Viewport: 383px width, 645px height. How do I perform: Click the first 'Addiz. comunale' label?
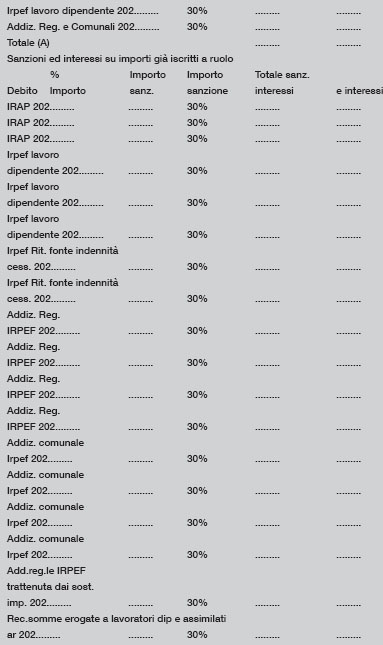[x=46, y=443]
